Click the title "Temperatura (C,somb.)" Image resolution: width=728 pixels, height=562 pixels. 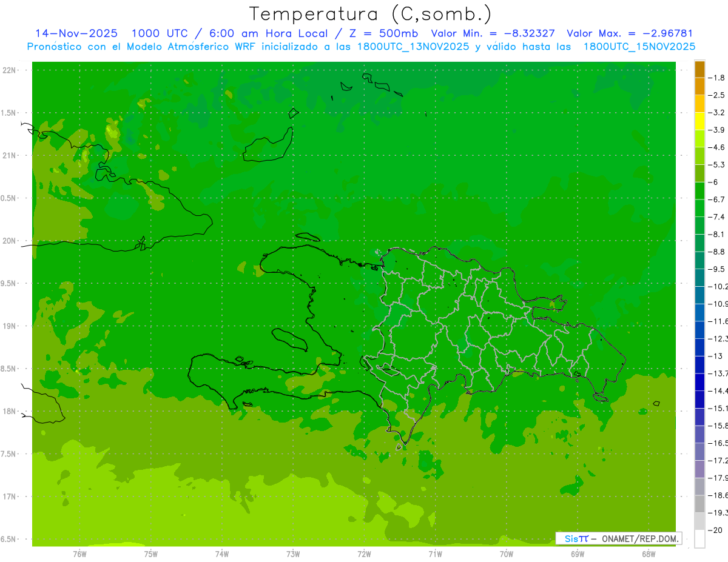click(371, 15)
